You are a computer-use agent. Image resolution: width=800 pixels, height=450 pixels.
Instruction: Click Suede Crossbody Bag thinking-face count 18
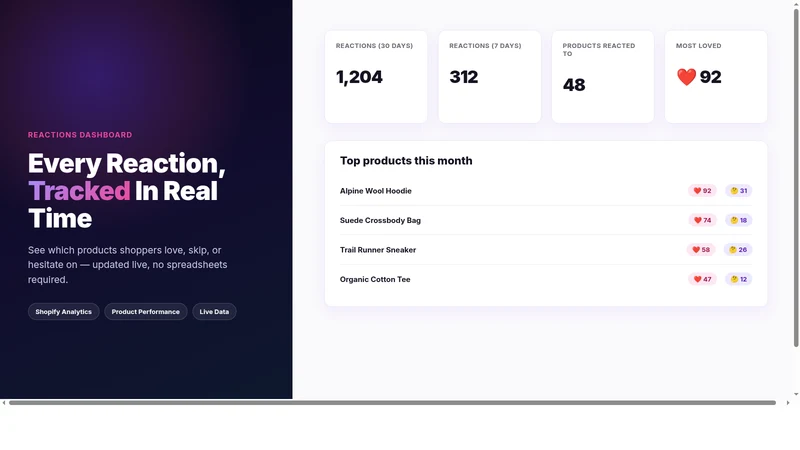(x=738, y=220)
